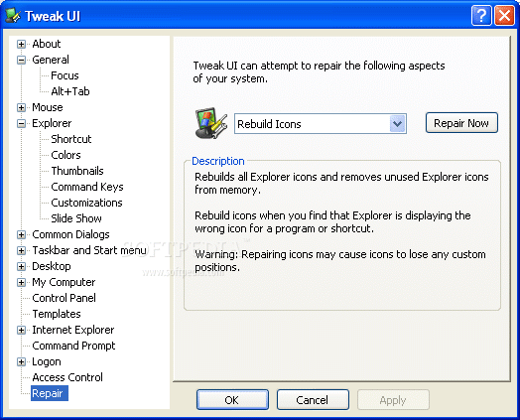Select About in the tree
This screenshot has height=420, width=520.
[x=47, y=44]
